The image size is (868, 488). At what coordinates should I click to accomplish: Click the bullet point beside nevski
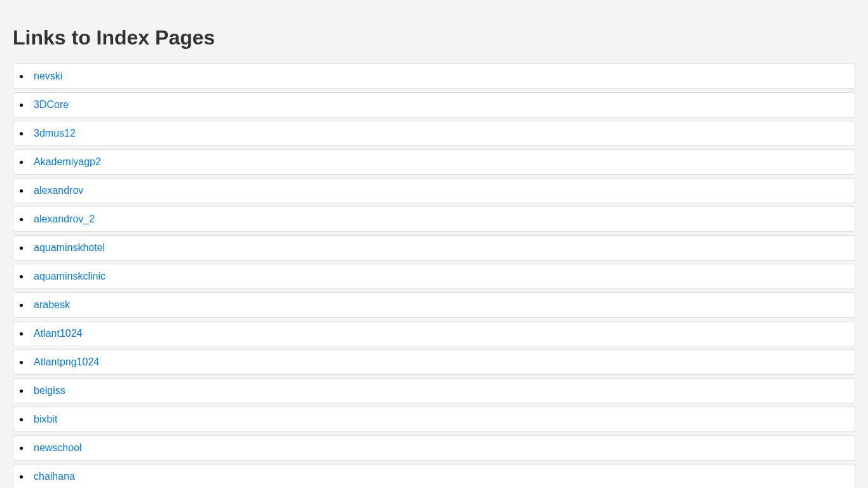pos(22,76)
